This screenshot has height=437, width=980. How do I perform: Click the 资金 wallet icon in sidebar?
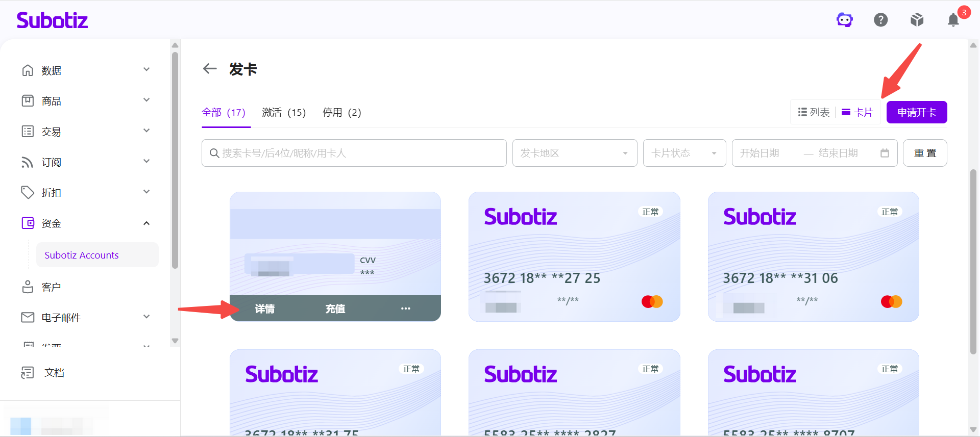point(28,223)
